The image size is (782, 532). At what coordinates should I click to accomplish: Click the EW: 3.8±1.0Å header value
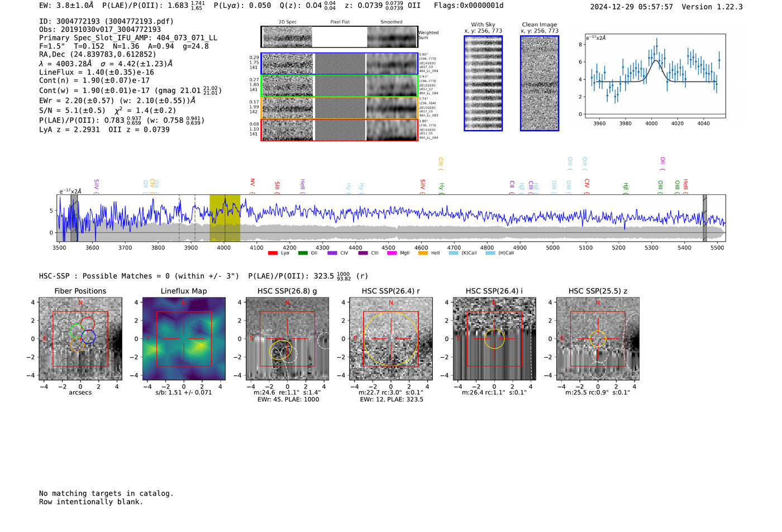point(66,6)
